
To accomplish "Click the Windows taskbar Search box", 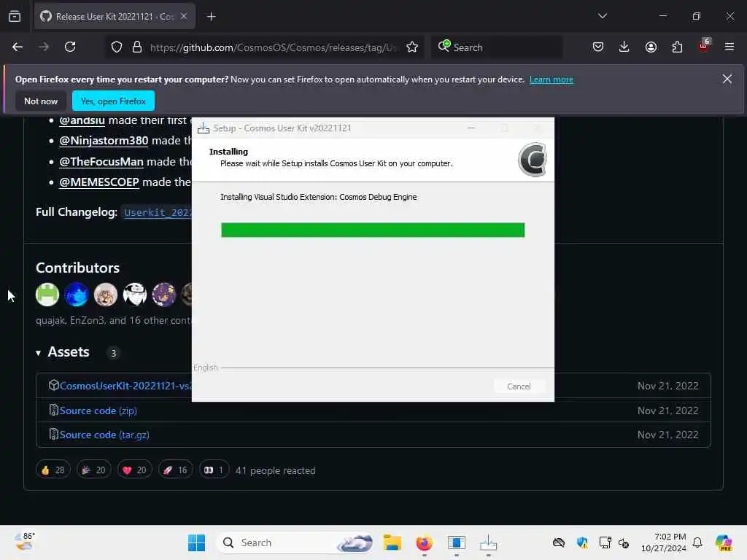I will pos(295,542).
